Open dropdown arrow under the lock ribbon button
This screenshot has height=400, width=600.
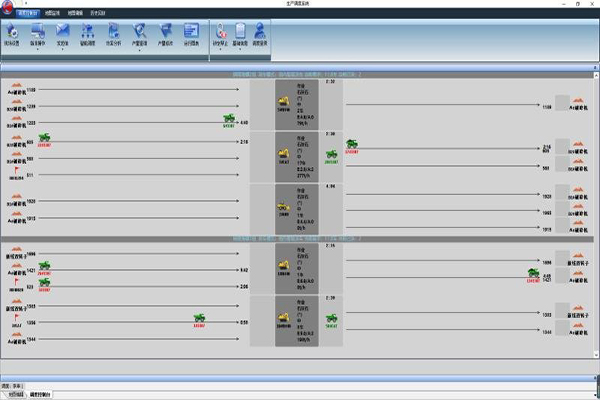tap(220, 49)
